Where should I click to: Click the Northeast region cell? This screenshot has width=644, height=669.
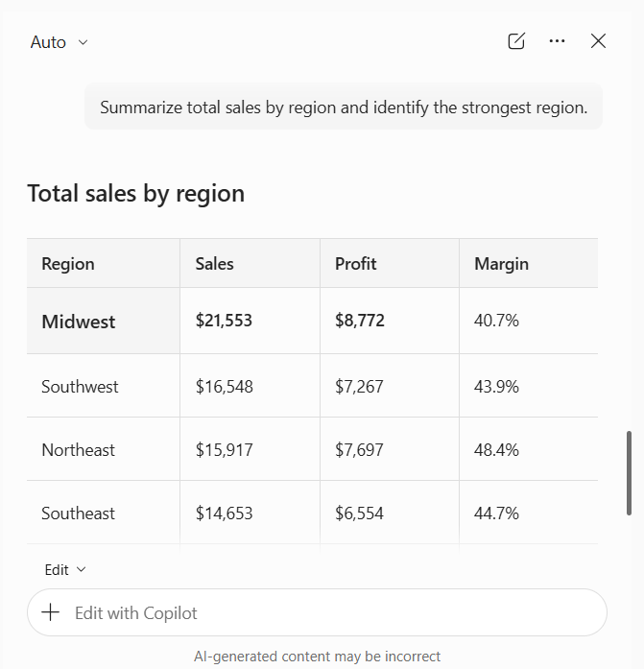[104, 449]
